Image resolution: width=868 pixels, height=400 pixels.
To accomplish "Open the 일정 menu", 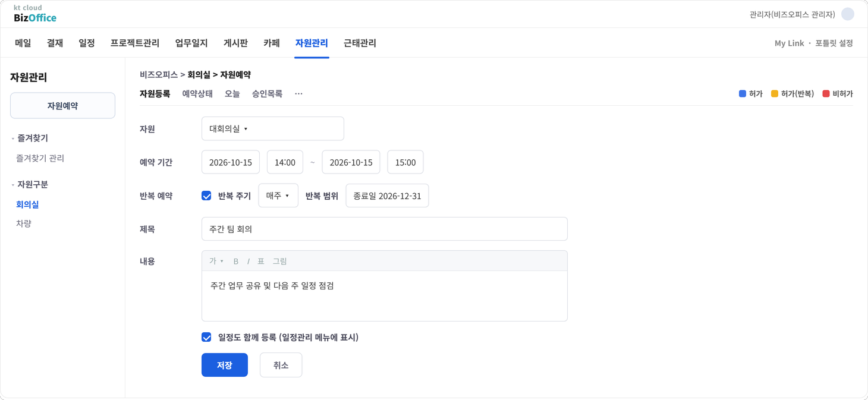I will point(87,43).
